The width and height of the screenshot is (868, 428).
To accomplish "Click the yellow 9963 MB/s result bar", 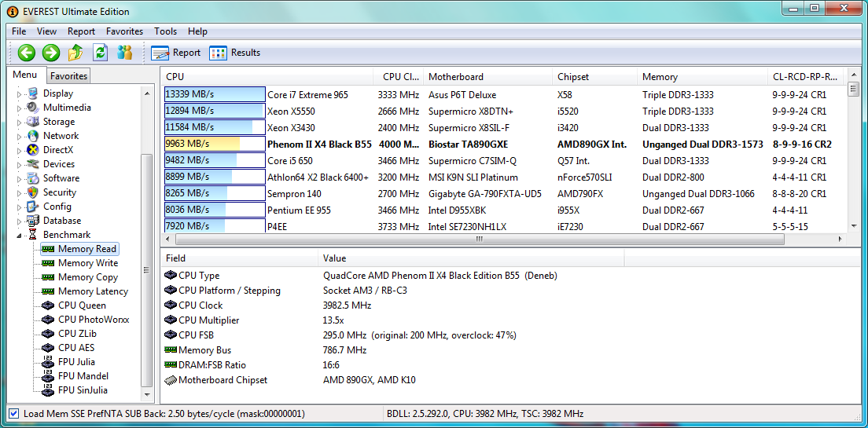I will (215, 144).
